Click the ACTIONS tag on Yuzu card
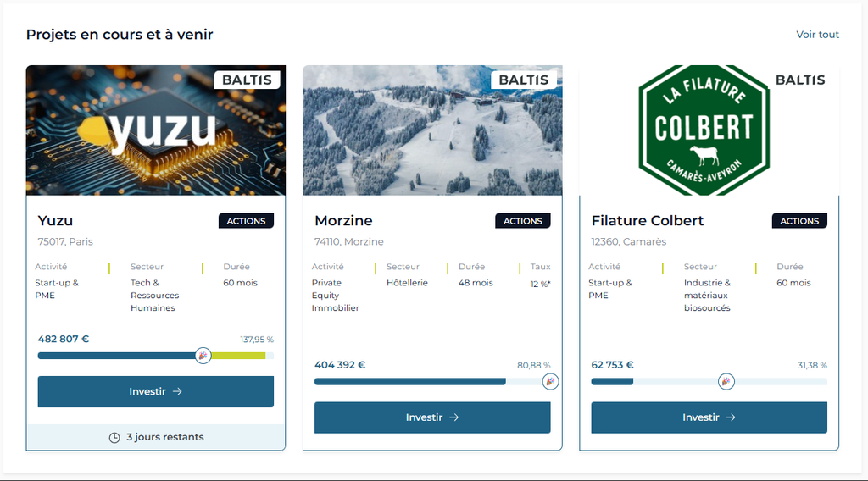 (x=246, y=220)
